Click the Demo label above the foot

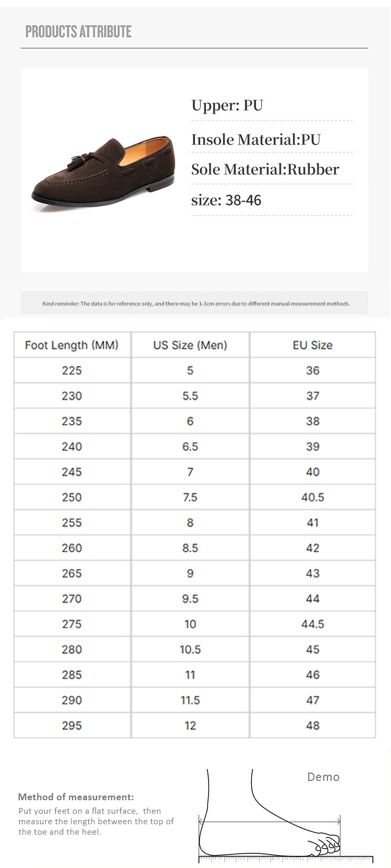[x=323, y=777]
